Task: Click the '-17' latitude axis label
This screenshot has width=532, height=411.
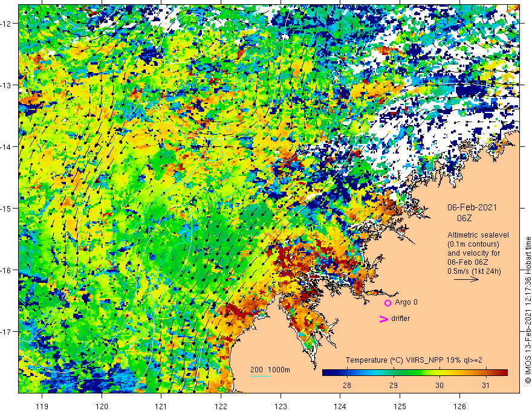Action: pos(7,331)
